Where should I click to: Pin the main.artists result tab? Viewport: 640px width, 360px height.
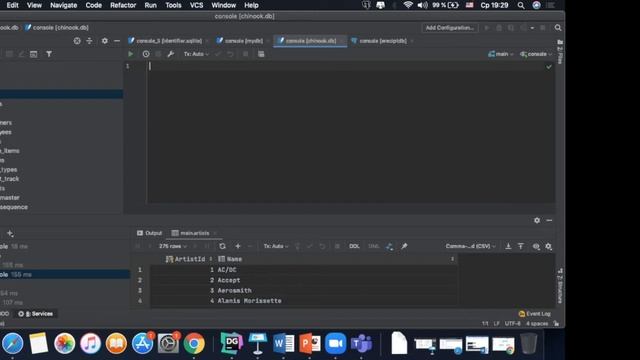click(404, 246)
